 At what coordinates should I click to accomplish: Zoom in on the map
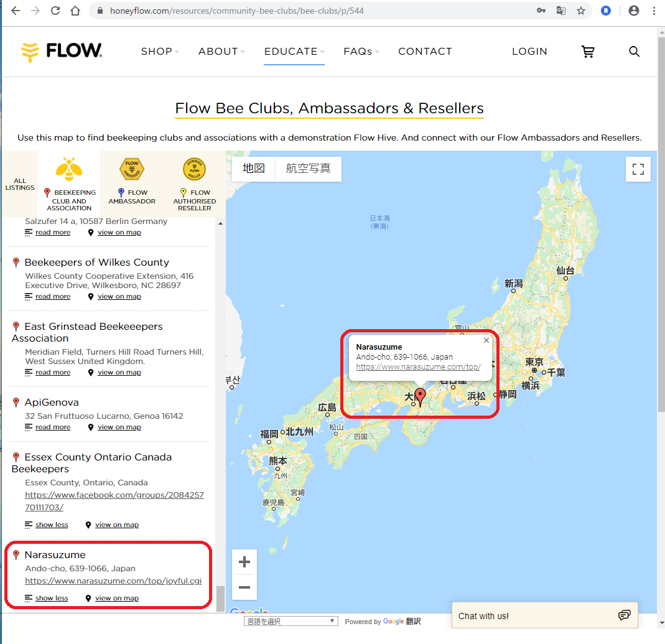[x=244, y=562]
